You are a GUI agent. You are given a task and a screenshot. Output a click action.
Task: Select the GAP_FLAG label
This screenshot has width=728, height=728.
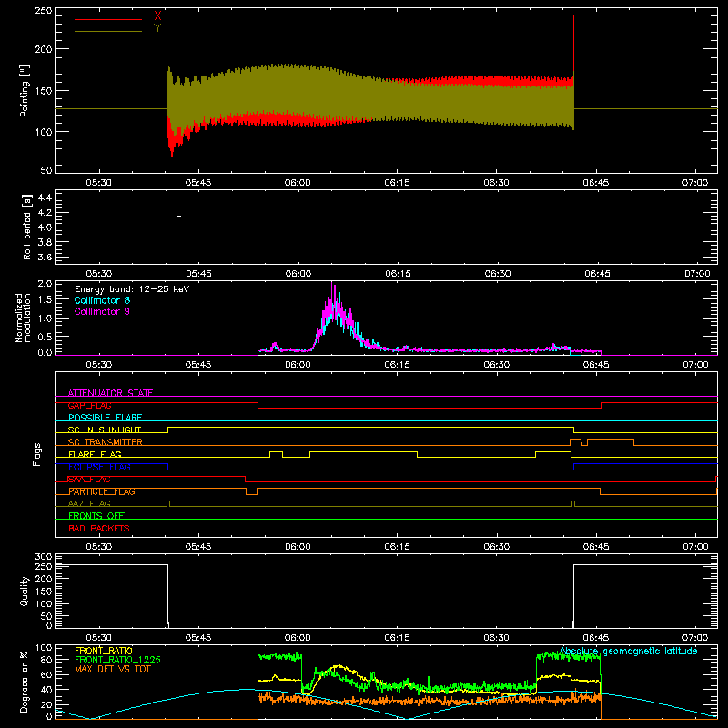pos(89,405)
